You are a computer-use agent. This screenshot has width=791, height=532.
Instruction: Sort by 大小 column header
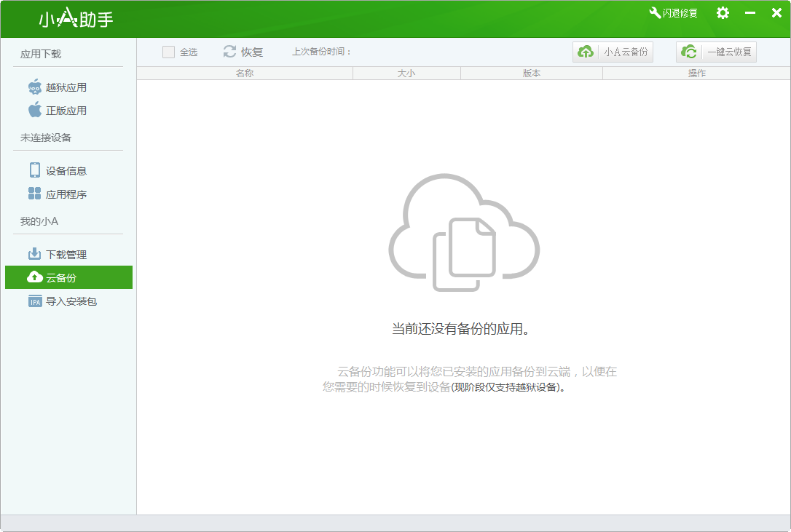[x=406, y=73]
